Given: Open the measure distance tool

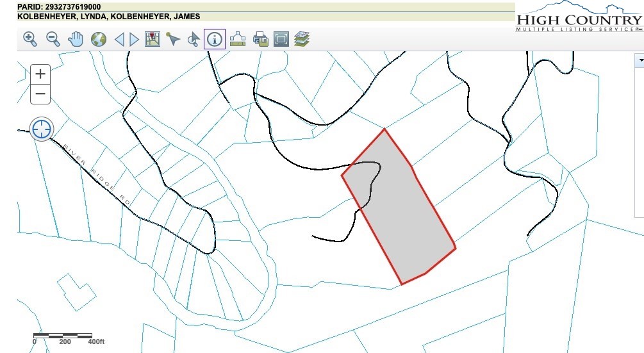Looking at the screenshot, I should click(237, 40).
